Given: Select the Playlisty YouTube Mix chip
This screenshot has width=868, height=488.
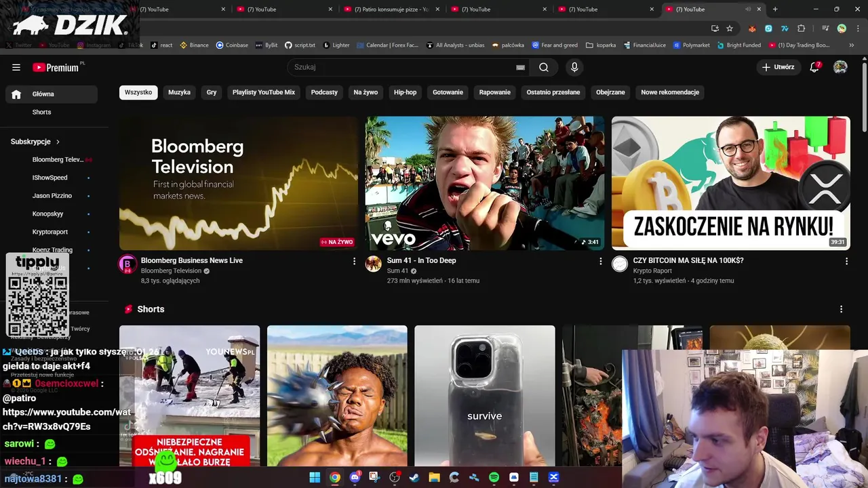Looking at the screenshot, I should tap(264, 92).
